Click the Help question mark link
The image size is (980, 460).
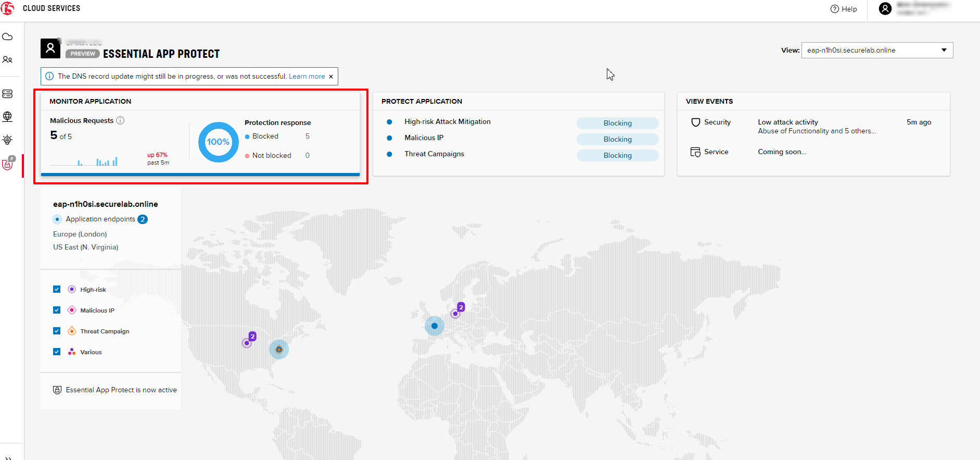pos(844,9)
